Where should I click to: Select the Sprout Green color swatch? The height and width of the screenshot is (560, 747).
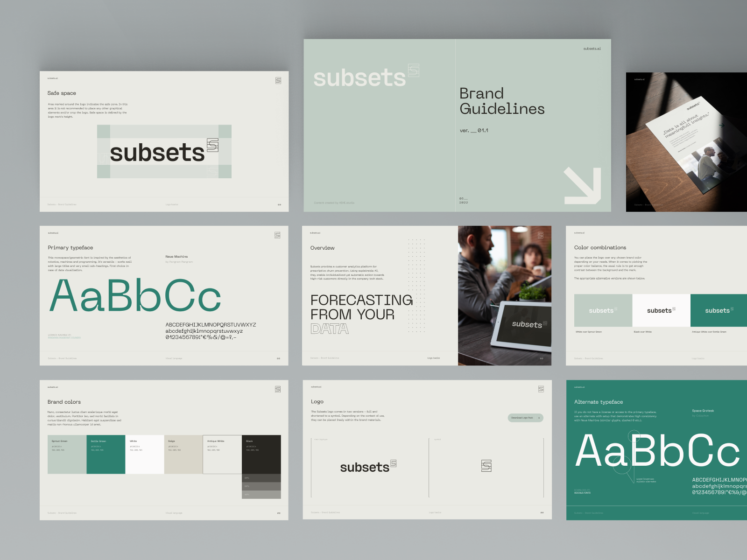point(67,455)
